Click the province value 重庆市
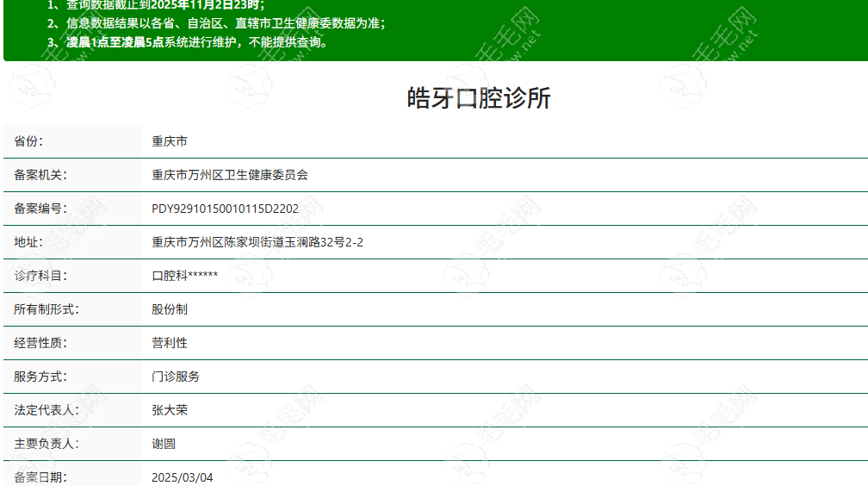The width and height of the screenshot is (868, 486). point(170,141)
